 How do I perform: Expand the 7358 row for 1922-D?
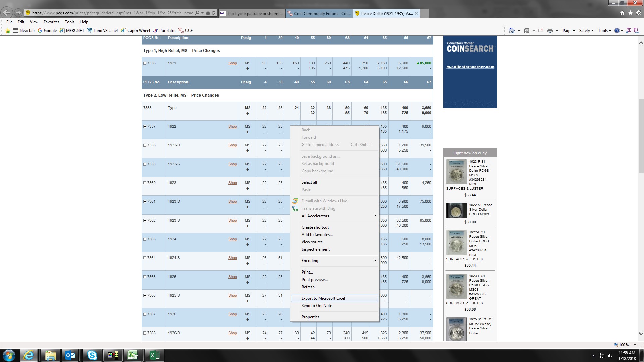click(145, 145)
